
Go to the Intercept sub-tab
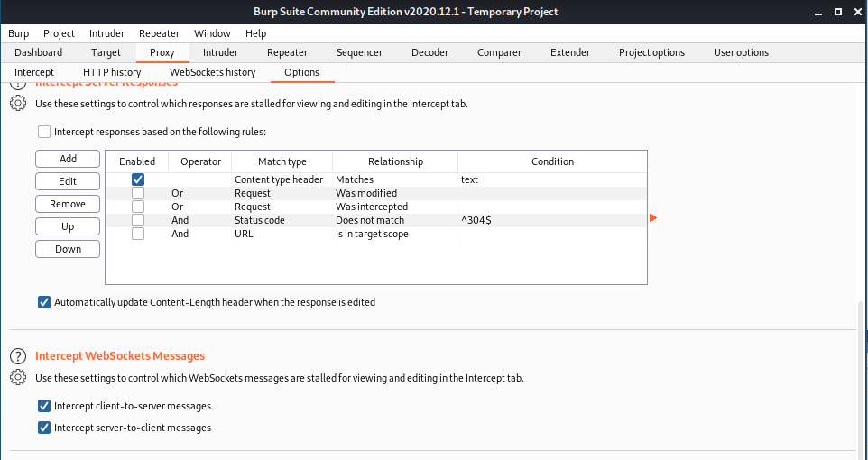point(34,72)
